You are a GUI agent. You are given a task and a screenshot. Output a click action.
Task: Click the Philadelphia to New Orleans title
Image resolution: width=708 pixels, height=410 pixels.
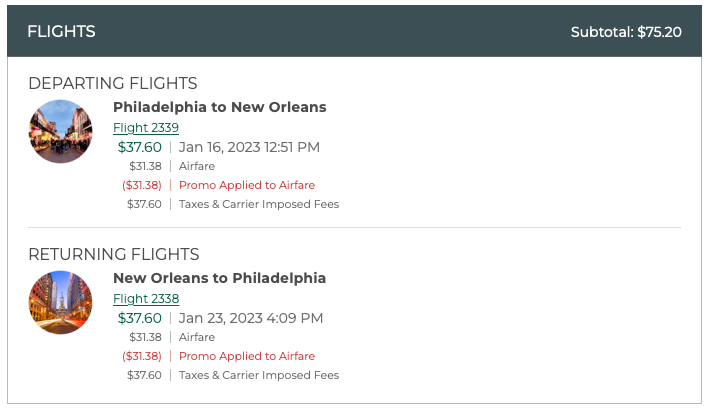tap(219, 107)
